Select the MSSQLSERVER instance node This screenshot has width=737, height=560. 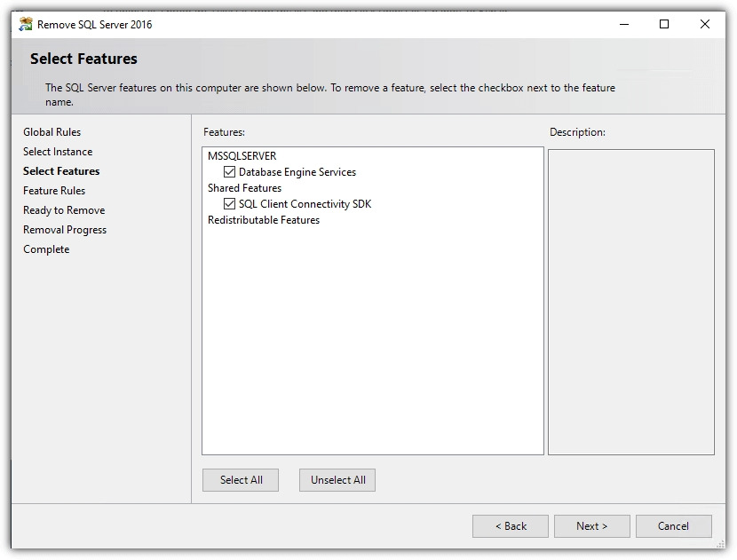click(242, 156)
